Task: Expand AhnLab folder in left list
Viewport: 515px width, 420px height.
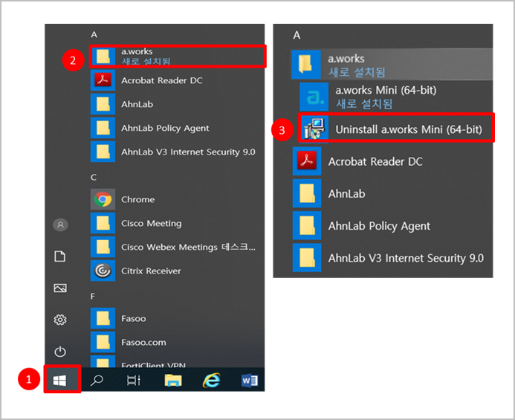Action: coord(178,104)
